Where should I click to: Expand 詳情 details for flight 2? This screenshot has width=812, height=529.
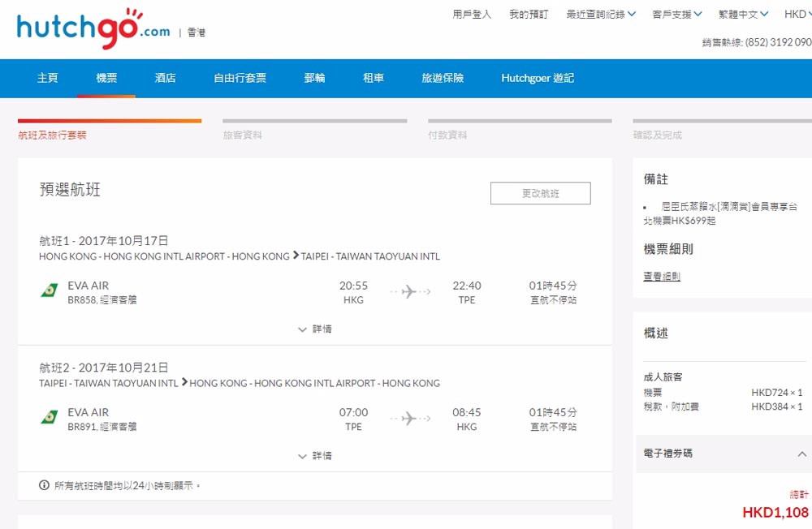(x=315, y=456)
